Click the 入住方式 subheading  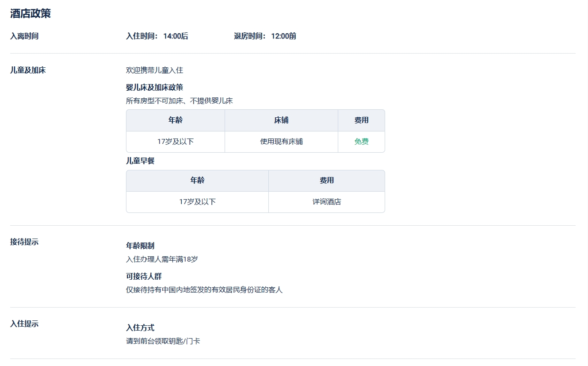point(140,327)
